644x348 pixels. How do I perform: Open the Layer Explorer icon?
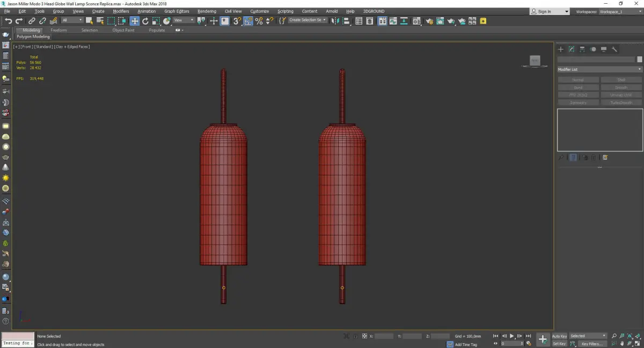coord(370,21)
